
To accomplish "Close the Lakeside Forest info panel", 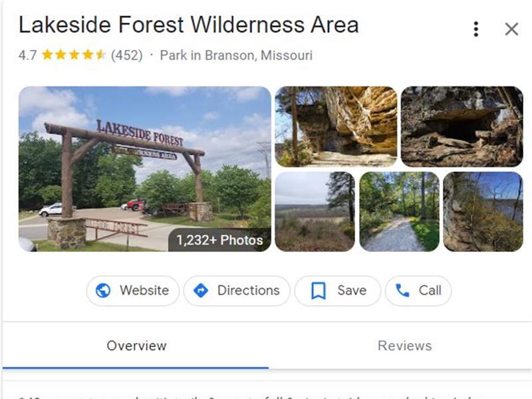I will pyautogui.click(x=511, y=29).
